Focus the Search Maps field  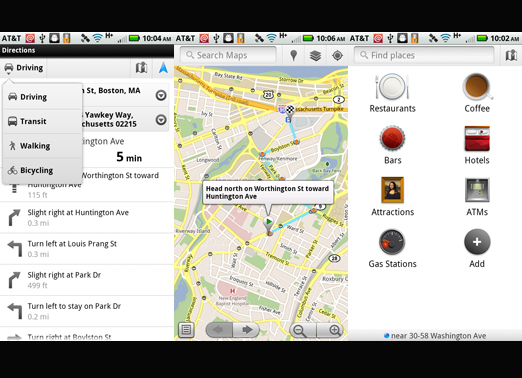[x=228, y=55]
